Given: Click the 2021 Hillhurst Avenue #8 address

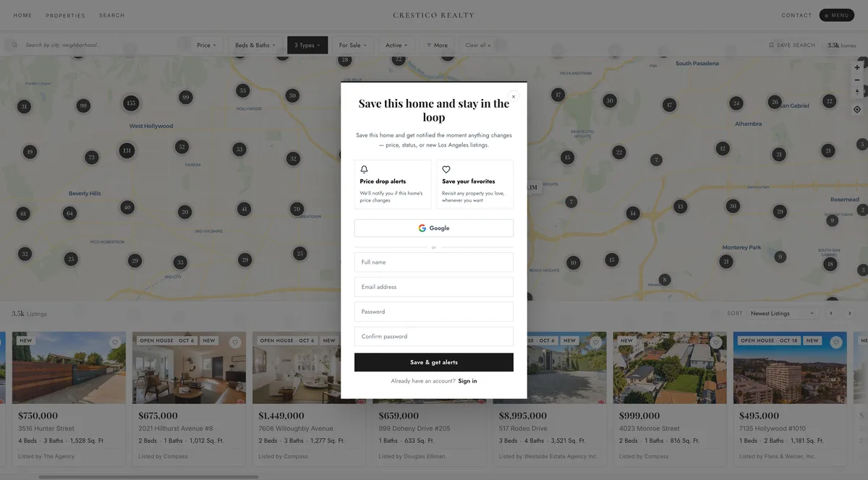Looking at the screenshot, I should [176, 429].
